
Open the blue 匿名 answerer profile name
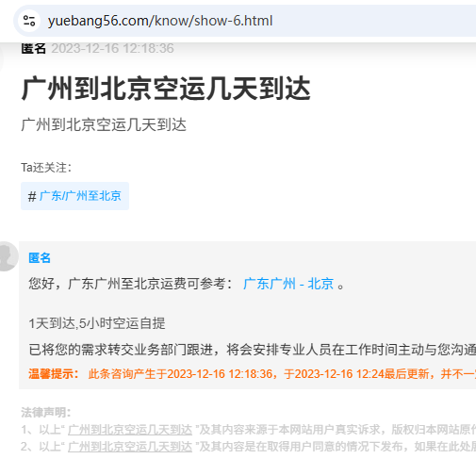pyautogui.click(x=40, y=258)
